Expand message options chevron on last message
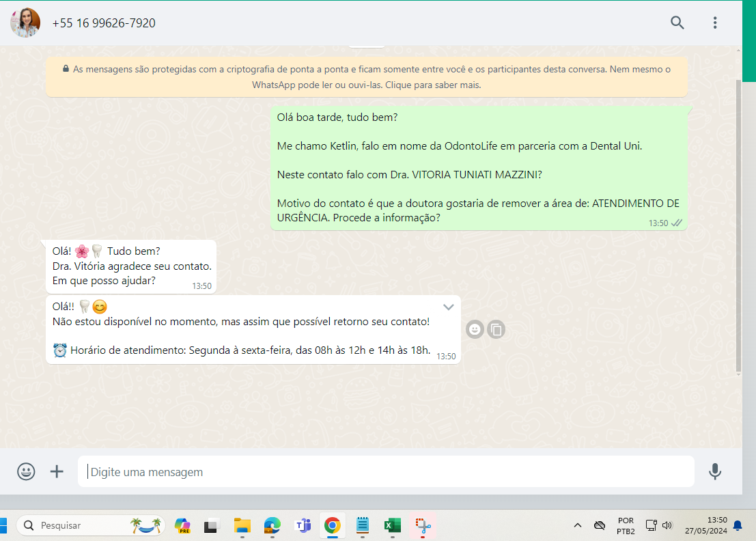The height and width of the screenshot is (541, 756). click(449, 307)
